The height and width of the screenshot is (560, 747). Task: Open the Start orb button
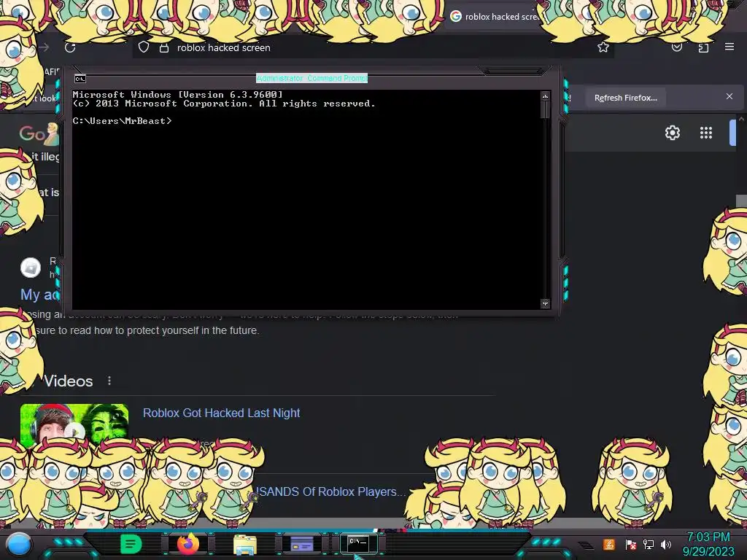click(x=19, y=544)
